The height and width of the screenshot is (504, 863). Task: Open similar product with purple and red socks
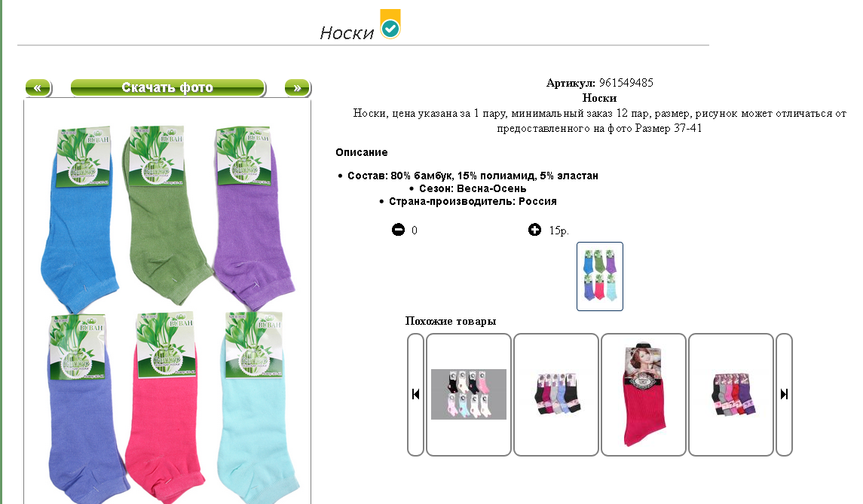tap(731, 395)
